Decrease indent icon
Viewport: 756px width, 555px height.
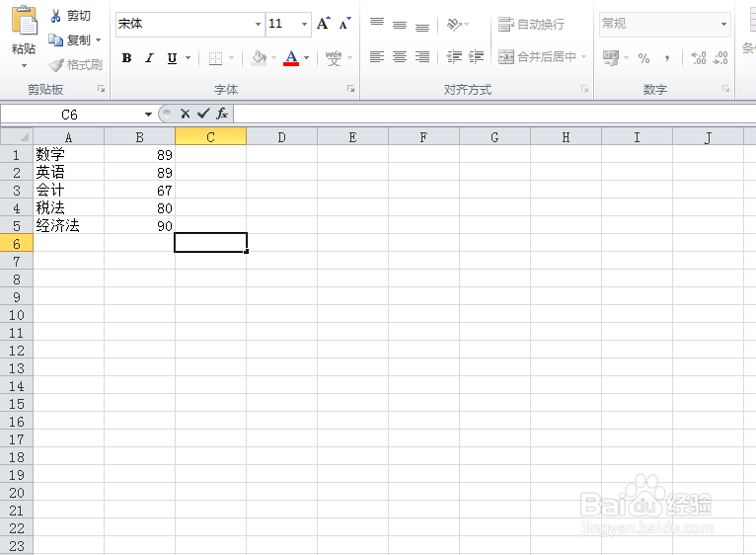[454, 57]
